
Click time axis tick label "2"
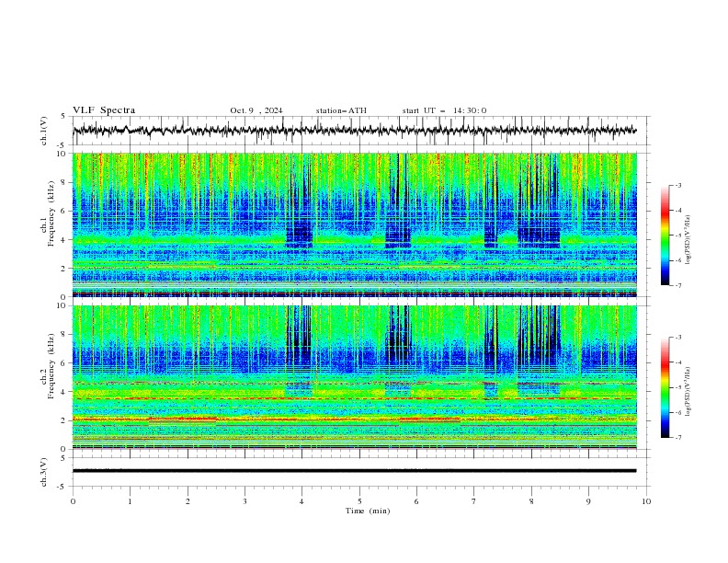(188, 501)
